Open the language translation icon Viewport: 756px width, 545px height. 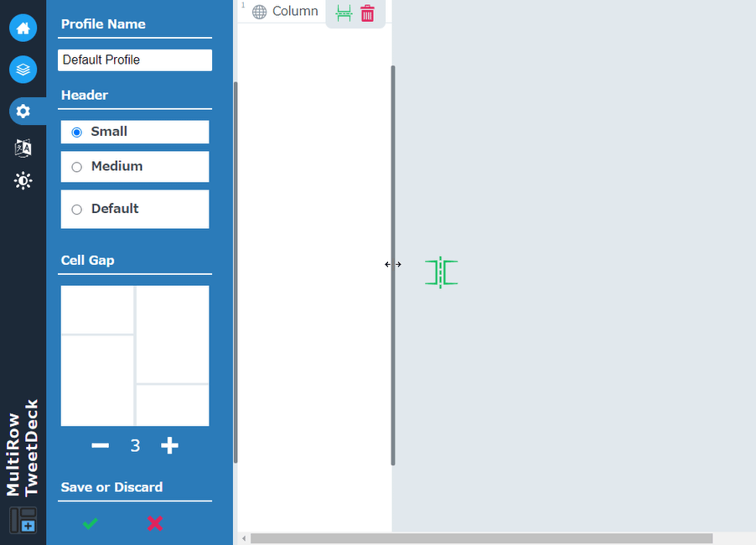(23, 148)
